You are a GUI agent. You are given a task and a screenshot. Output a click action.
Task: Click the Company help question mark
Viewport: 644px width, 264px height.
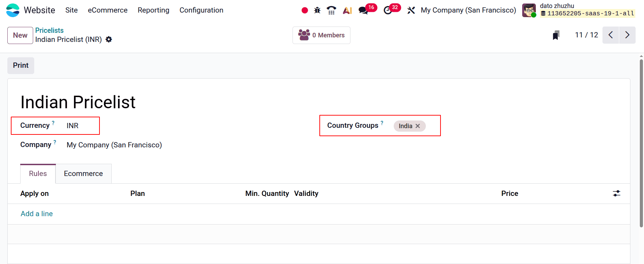(55, 142)
